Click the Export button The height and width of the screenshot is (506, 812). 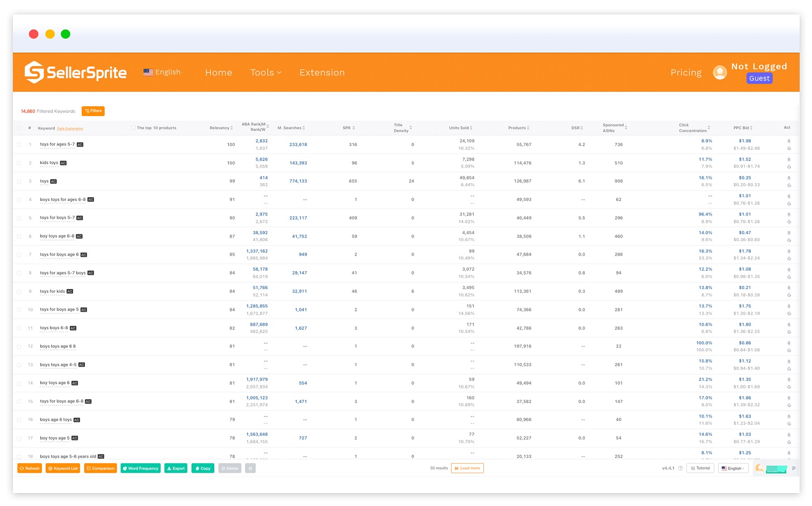(x=176, y=468)
